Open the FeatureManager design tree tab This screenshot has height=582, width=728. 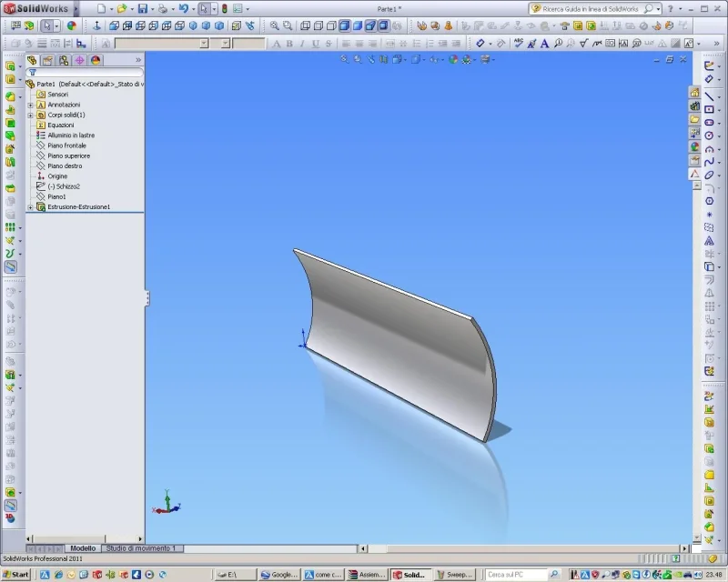(32, 60)
